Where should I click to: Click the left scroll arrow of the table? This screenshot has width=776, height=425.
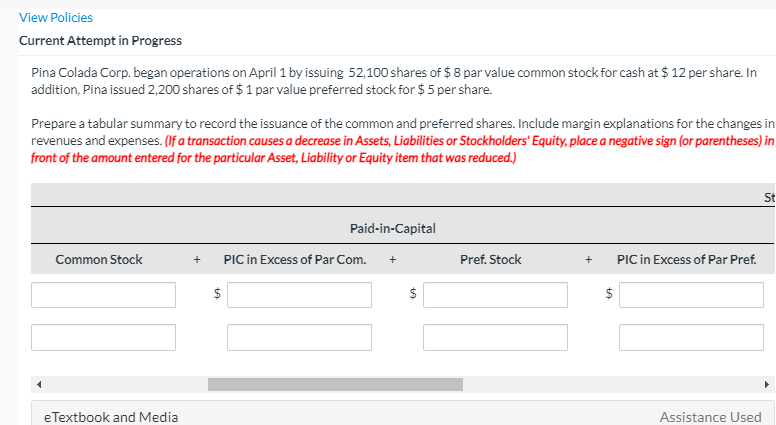pyautogui.click(x=41, y=384)
